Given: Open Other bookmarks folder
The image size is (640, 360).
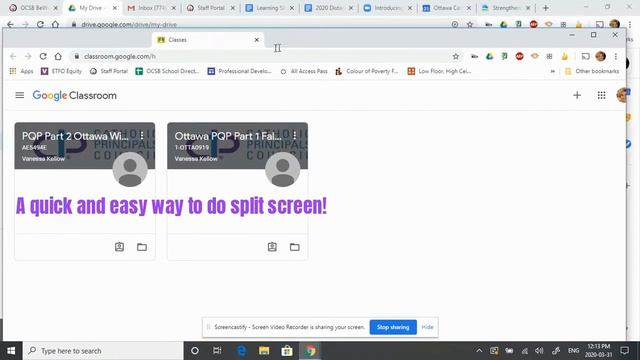Looking at the screenshot, I should point(592,71).
